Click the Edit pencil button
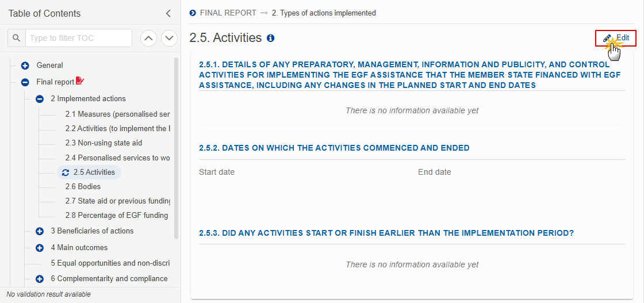 (x=616, y=38)
